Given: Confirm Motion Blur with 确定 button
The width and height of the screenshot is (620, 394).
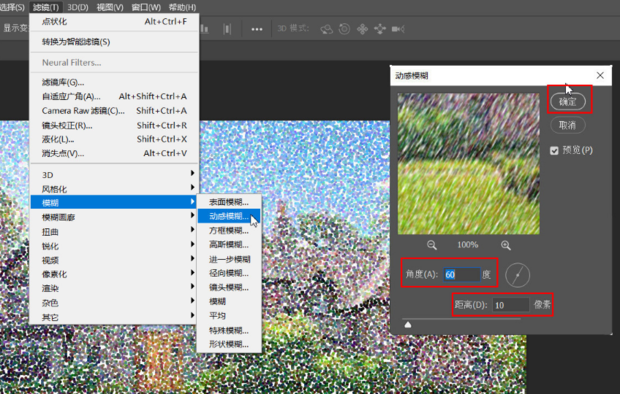Looking at the screenshot, I should [x=568, y=102].
